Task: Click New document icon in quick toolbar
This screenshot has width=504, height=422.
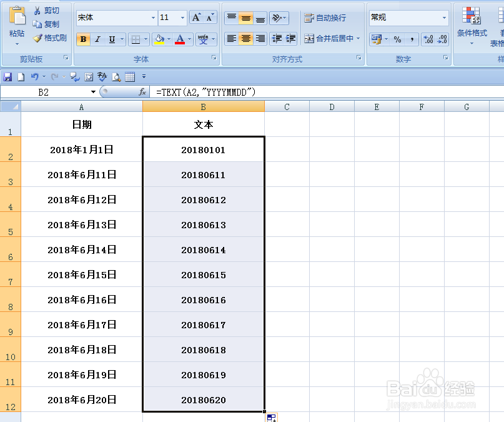Action: coord(21,77)
